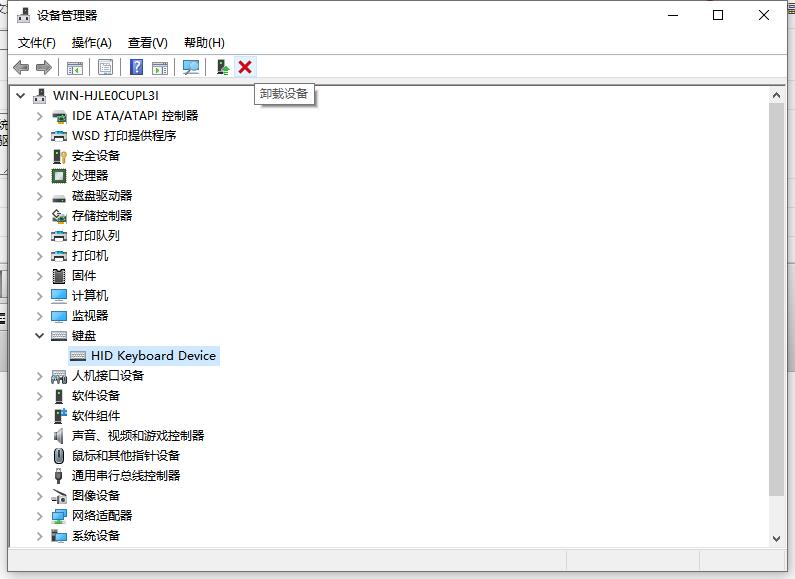Select HID Keyboard Device entry

tap(153, 356)
